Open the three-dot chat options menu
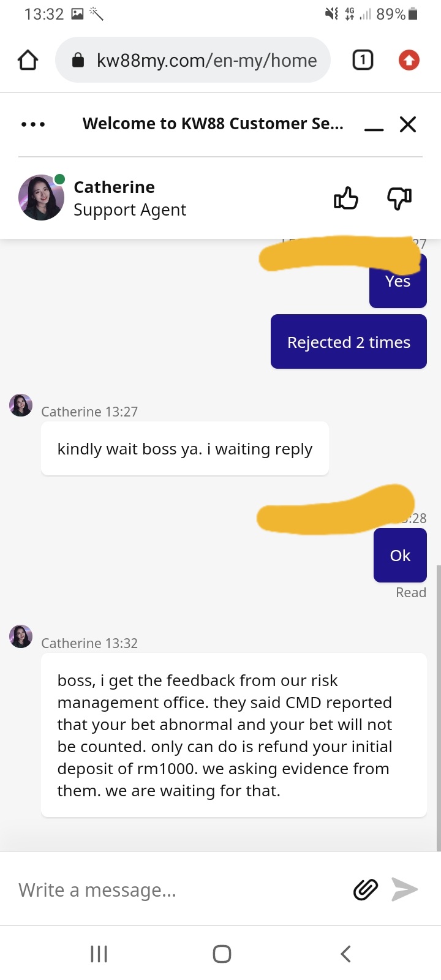The width and height of the screenshot is (441, 980). (33, 124)
